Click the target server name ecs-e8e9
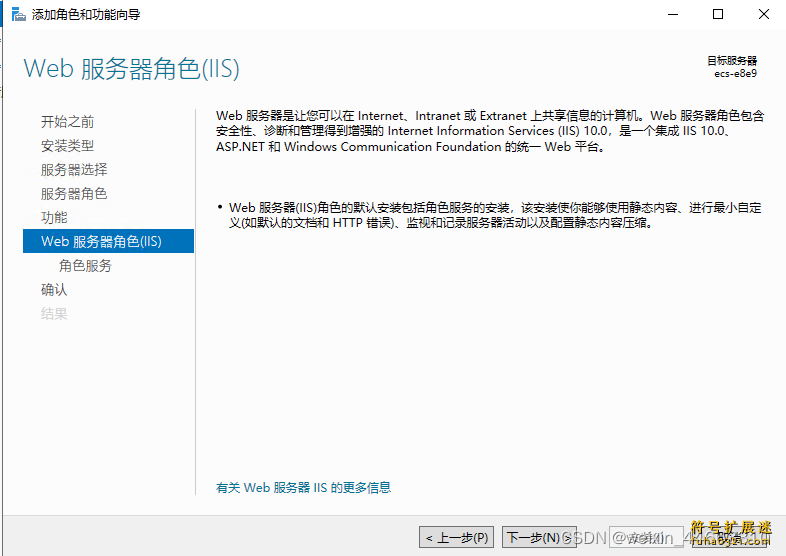 [x=735, y=74]
